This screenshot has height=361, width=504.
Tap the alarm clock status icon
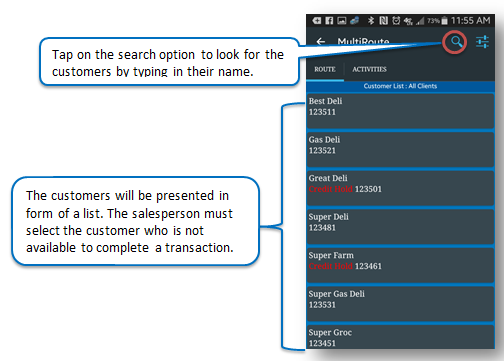396,21
